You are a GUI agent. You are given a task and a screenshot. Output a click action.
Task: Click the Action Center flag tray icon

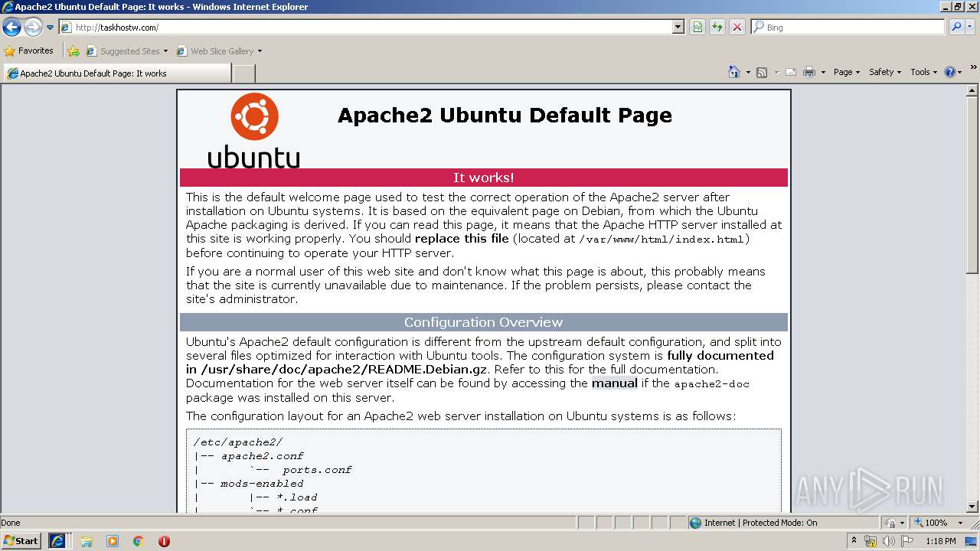[x=906, y=541]
